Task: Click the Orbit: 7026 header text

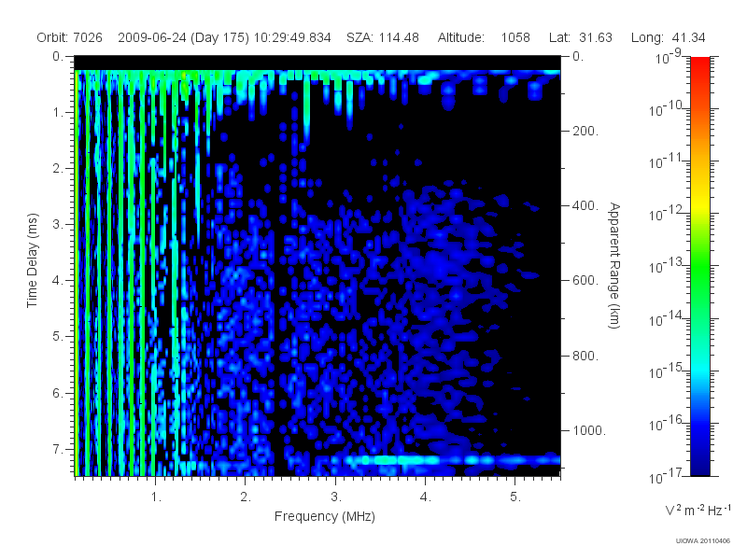Action: pyautogui.click(x=69, y=37)
